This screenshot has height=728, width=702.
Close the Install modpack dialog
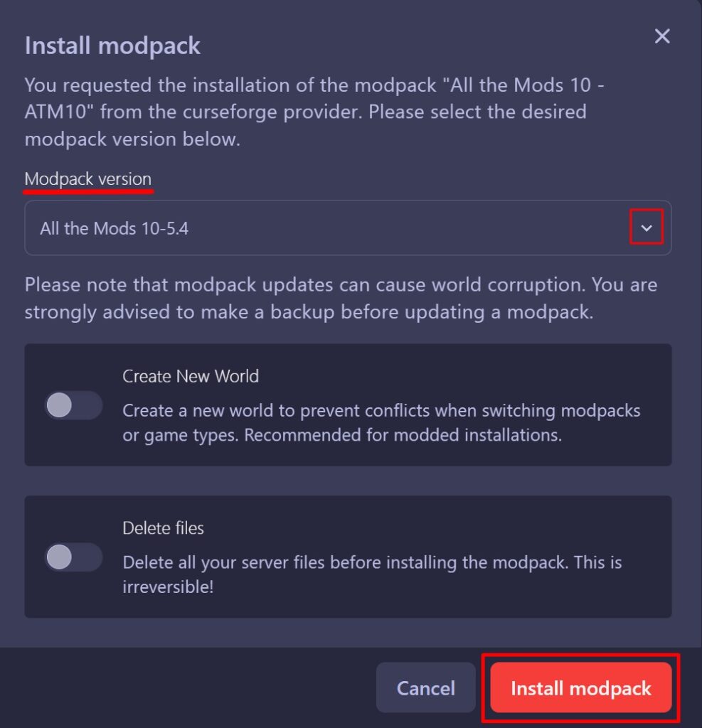(x=662, y=36)
